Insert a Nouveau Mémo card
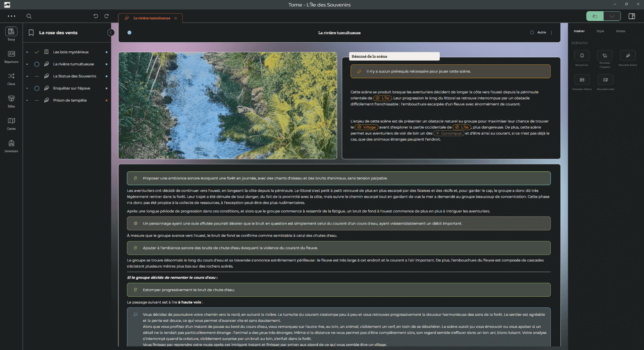The image size is (644, 350). tap(582, 80)
